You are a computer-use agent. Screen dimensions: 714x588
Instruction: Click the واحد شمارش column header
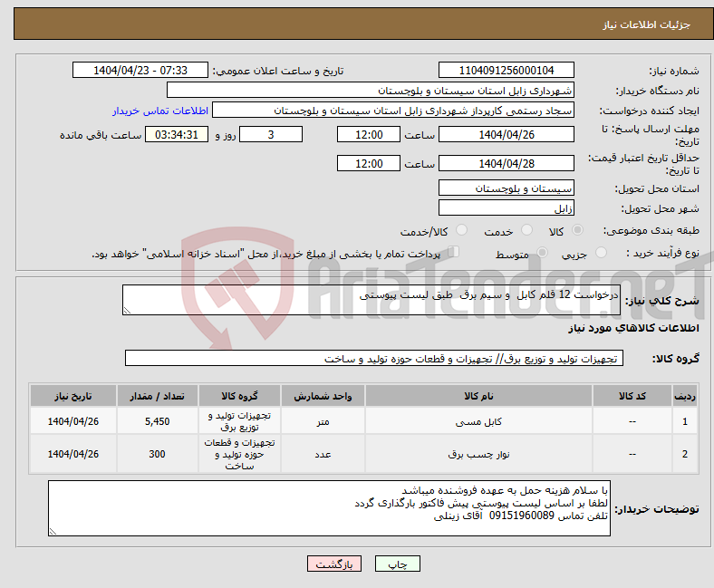coord(323,396)
